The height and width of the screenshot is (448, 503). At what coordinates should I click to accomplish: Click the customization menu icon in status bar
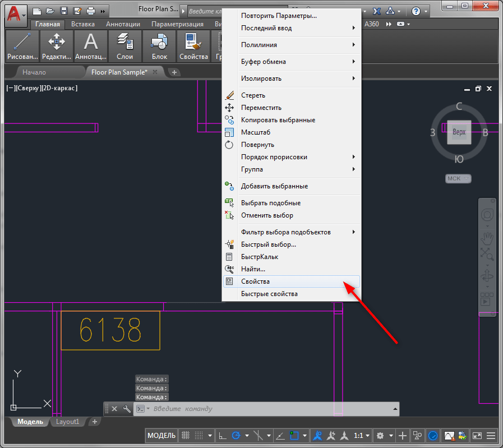click(491, 436)
